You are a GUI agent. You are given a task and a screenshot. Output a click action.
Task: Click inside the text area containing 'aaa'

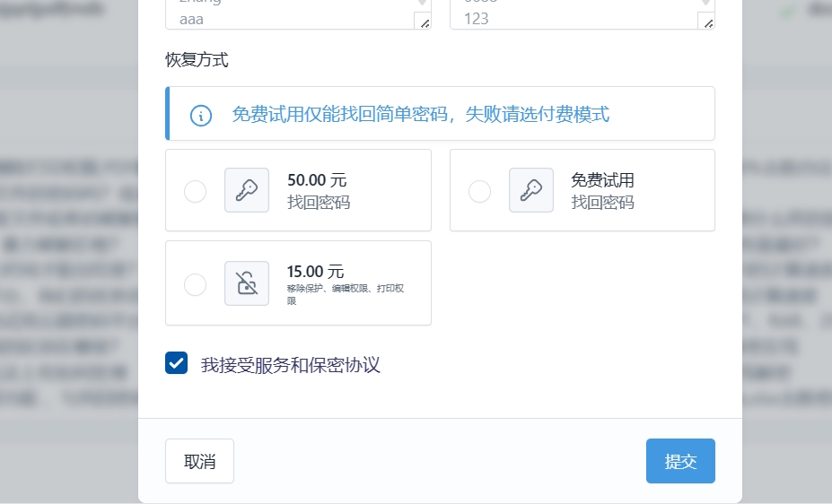coord(287,16)
